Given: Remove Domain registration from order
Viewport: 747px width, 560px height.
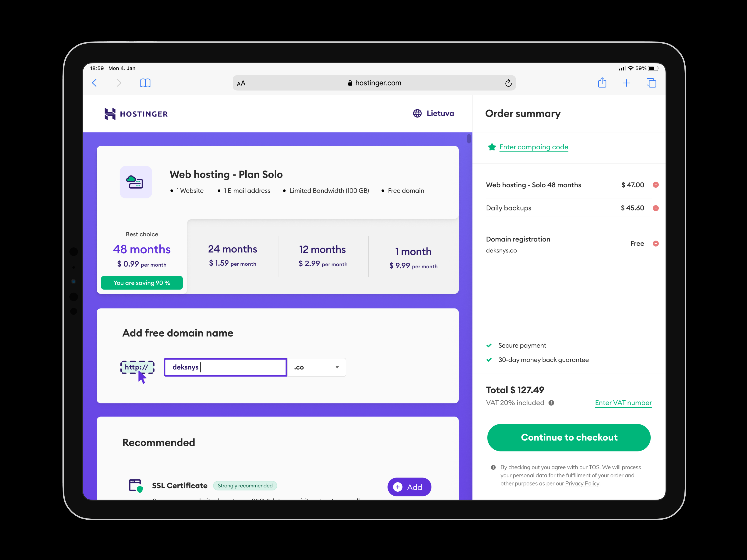Looking at the screenshot, I should (656, 243).
